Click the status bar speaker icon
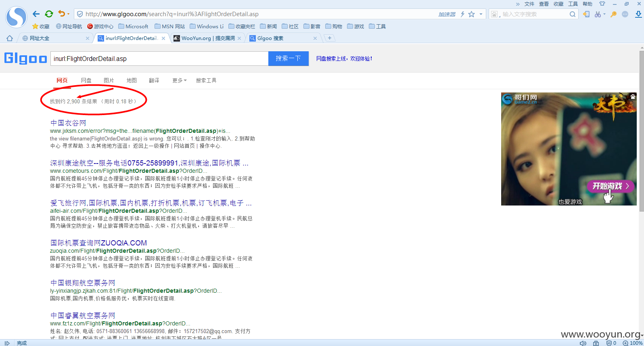The height and width of the screenshot is (346, 644). point(583,343)
